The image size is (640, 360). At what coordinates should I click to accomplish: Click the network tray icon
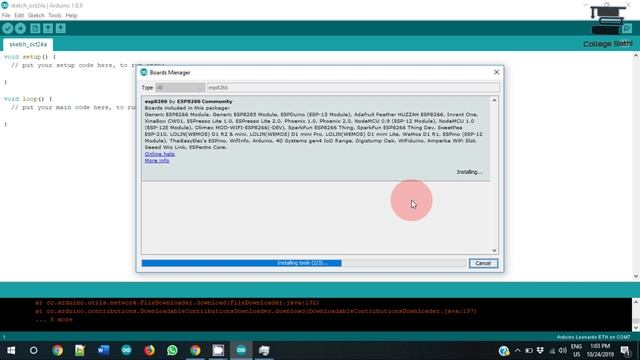coord(552,350)
